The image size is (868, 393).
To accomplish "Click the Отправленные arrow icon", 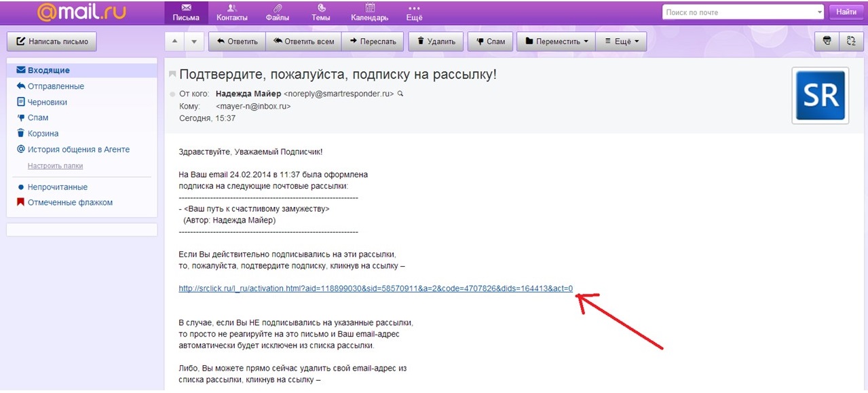I will coord(21,86).
